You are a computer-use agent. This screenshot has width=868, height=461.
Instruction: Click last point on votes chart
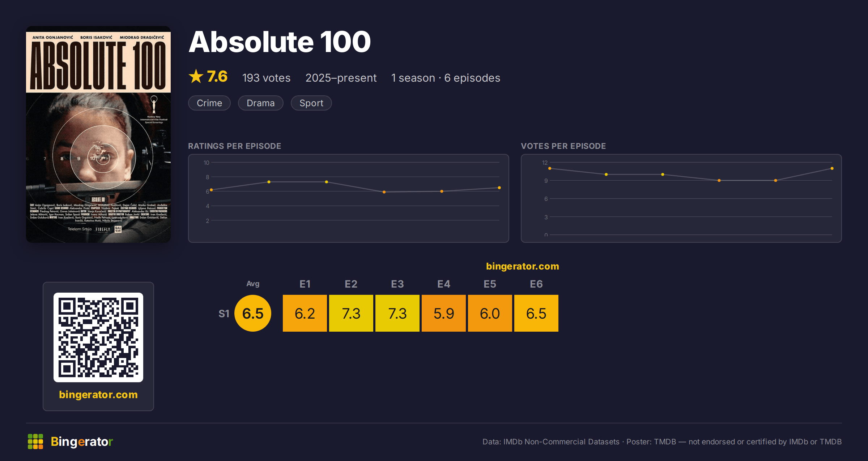point(832,168)
